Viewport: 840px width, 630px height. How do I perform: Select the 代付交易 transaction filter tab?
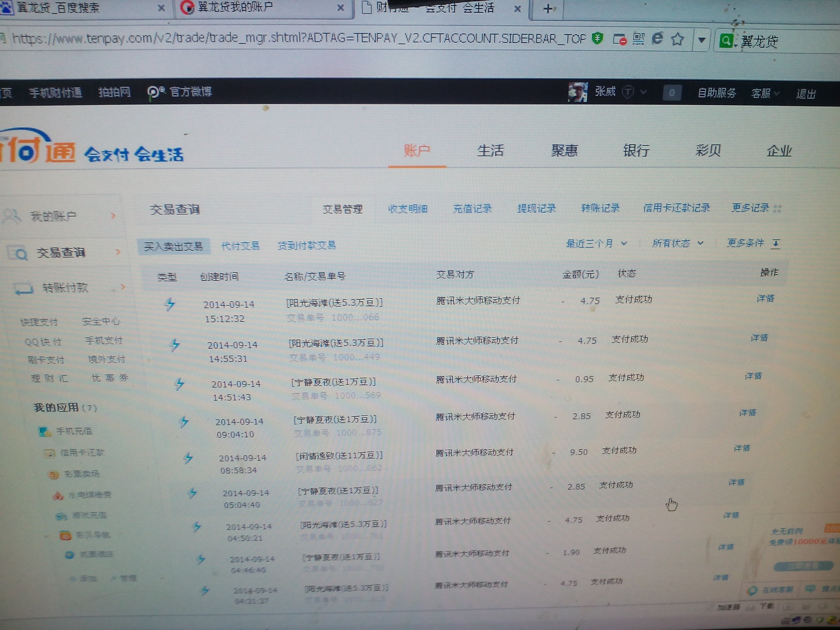(x=241, y=246)
